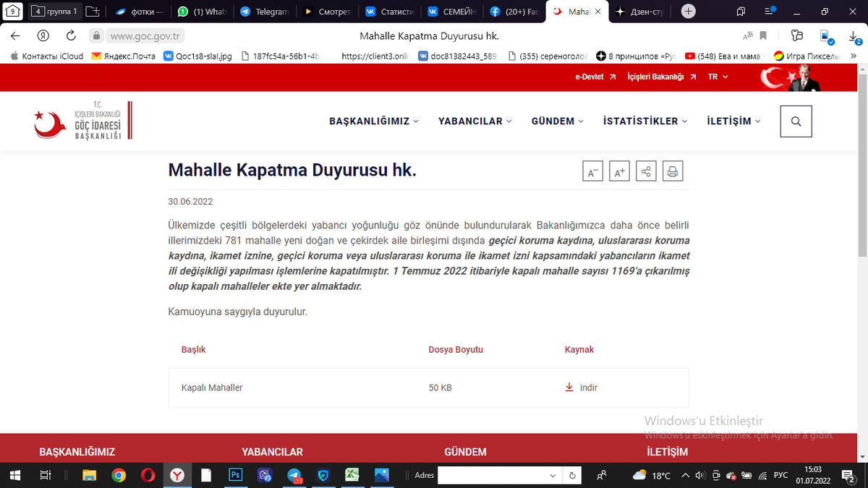The height and width of the screenshot is (488, 868).
Task: Click the download arrow next to indir
Action: coord(569,387)
